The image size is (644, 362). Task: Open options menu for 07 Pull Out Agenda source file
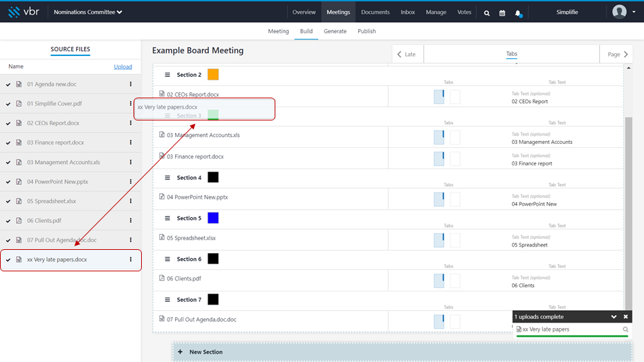click(x=131, y=239)
